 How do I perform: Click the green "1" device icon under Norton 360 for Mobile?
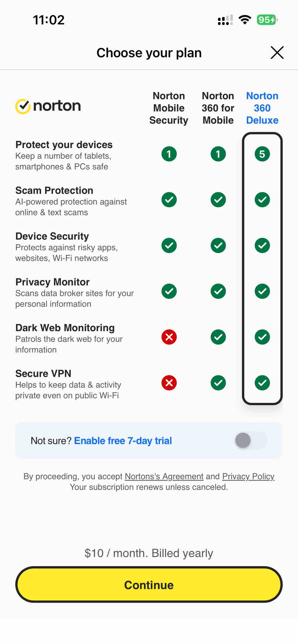click(218, 154)
